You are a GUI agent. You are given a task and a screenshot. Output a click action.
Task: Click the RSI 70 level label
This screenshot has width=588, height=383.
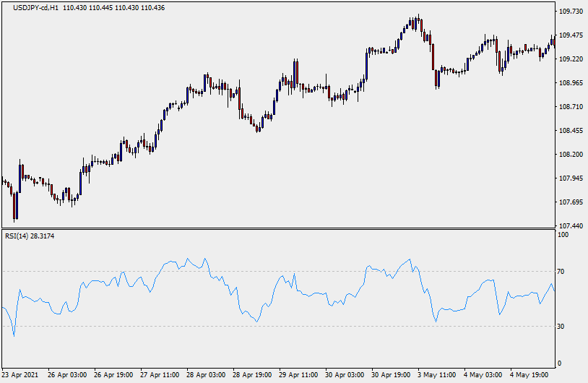click(563, 272)
